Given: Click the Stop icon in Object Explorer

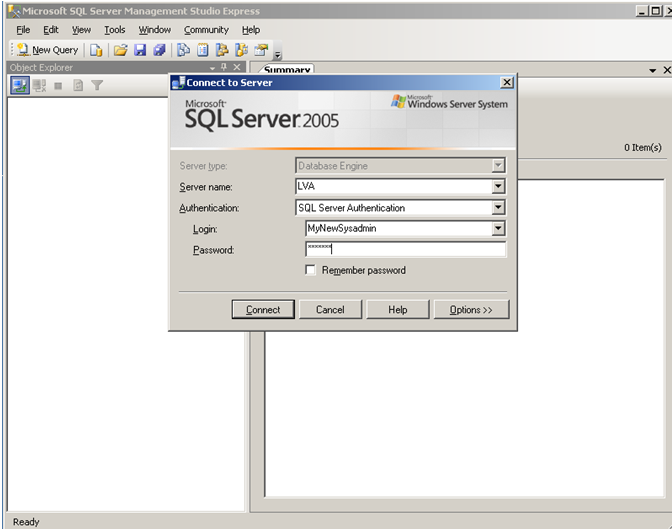Looking at the screenshot, I should (58, 86).
